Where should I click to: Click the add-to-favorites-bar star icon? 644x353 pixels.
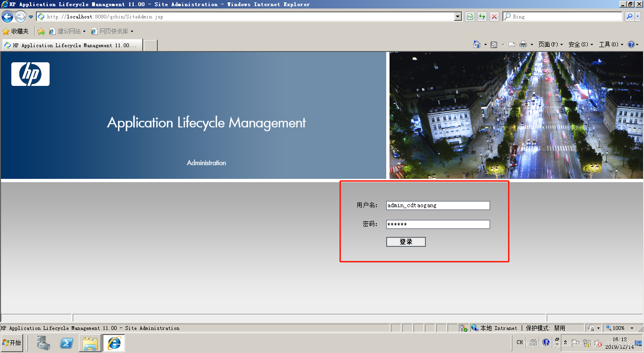(41, 31)
